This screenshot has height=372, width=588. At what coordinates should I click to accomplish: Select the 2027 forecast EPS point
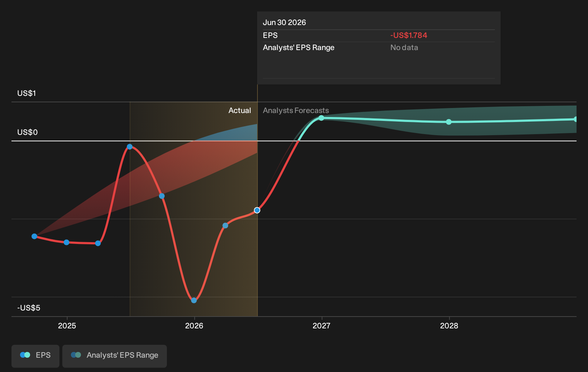point(321,118)
